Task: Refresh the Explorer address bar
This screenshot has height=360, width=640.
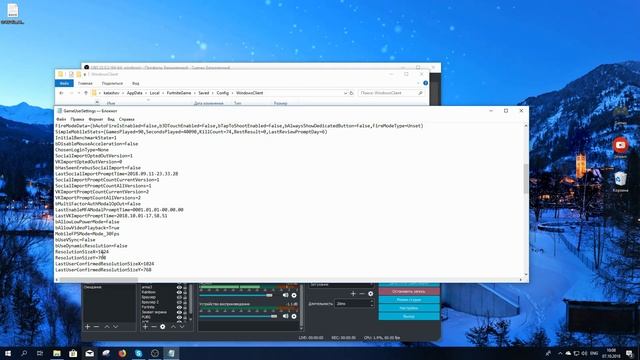Action: click(351, 93)
